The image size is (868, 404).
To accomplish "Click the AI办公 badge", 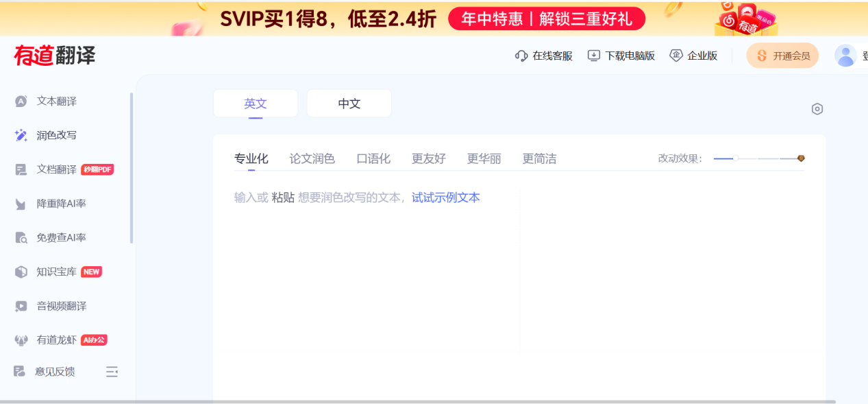I will click(x=94, y=340).
